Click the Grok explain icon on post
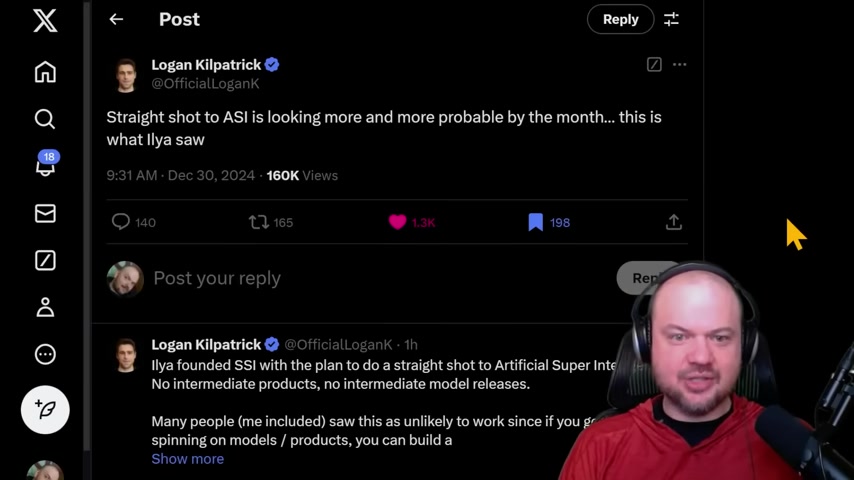 click(654, 65)
